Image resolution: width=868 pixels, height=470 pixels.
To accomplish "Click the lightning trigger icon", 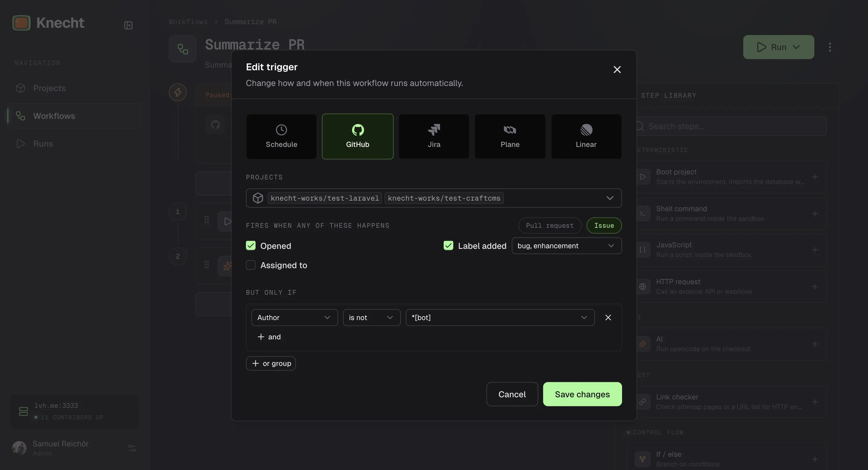I will pyautogui.click(x=178, y=92).
